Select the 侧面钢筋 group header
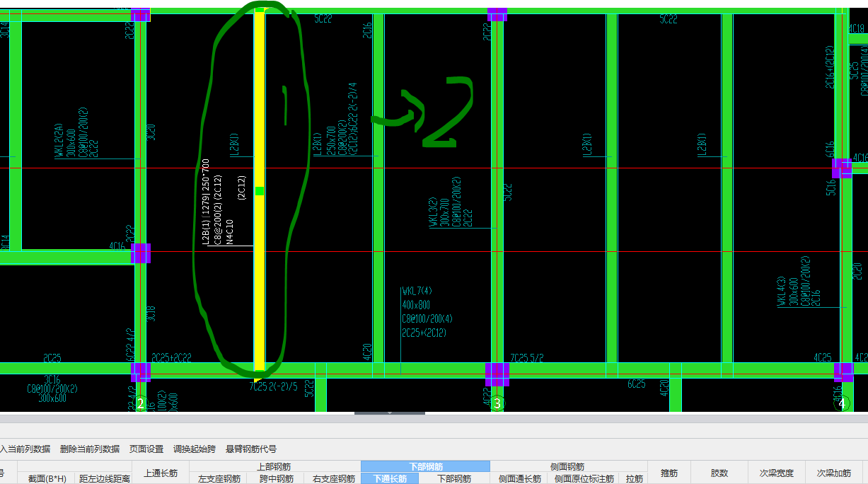The image size is (868, 484). coord(567,466)
